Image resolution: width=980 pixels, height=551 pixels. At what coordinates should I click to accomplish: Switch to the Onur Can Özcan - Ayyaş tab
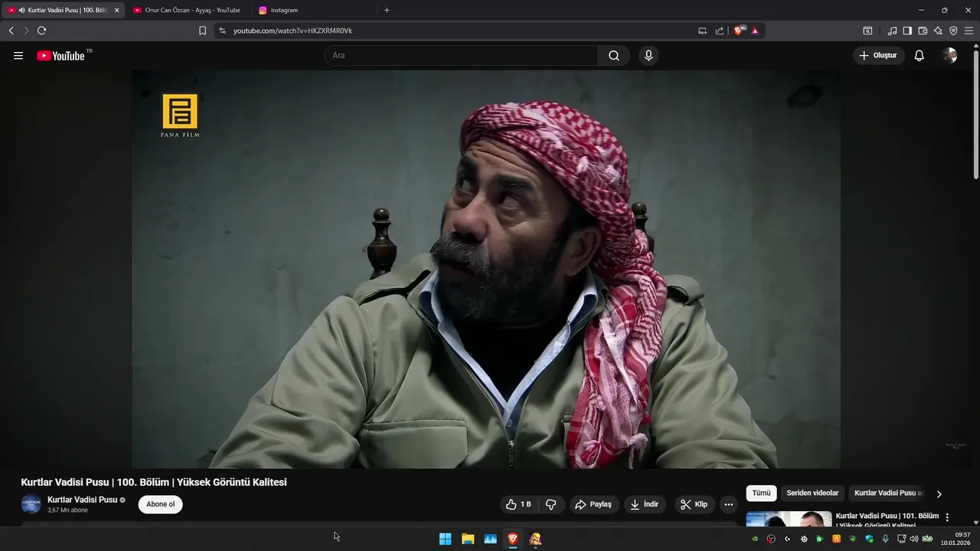(x=187, y=10)
